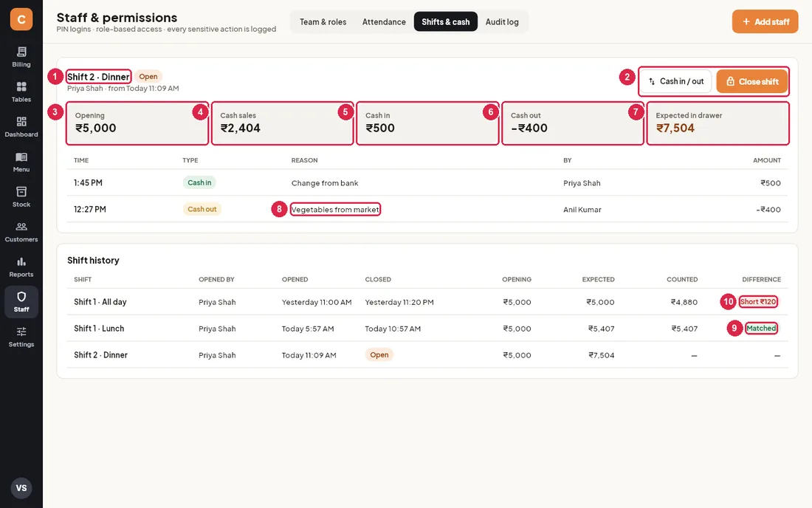
Task: Select Shift 1 · All day history row
Action: pyautogui.click(x=427, y=302)
